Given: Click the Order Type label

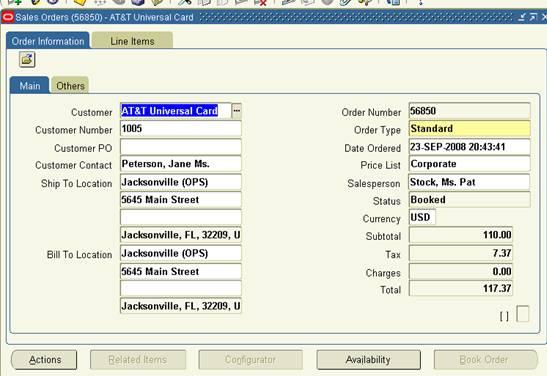Looking at the screenshot, I should pyautogui.click(x=377, y=130).
